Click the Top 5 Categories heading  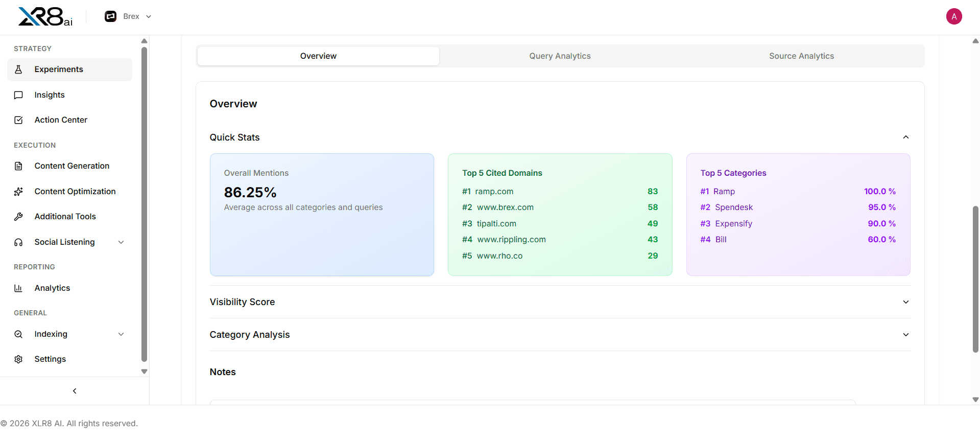733,173
